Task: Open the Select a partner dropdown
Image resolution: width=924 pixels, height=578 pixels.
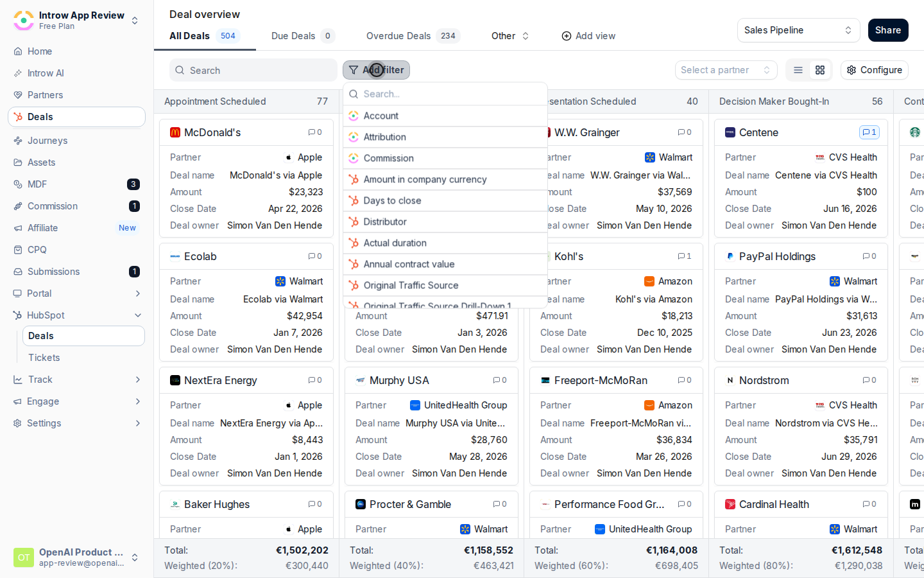Action: coord(726,70)
